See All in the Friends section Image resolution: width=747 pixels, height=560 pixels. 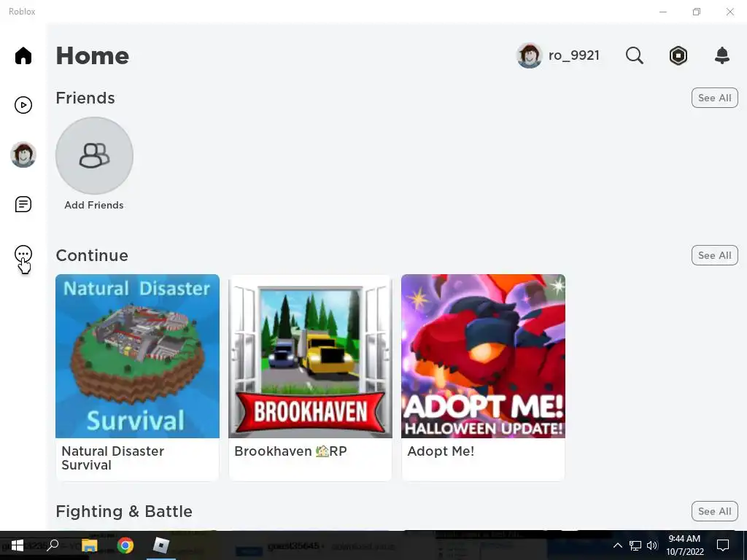click(x=714, y=98)
